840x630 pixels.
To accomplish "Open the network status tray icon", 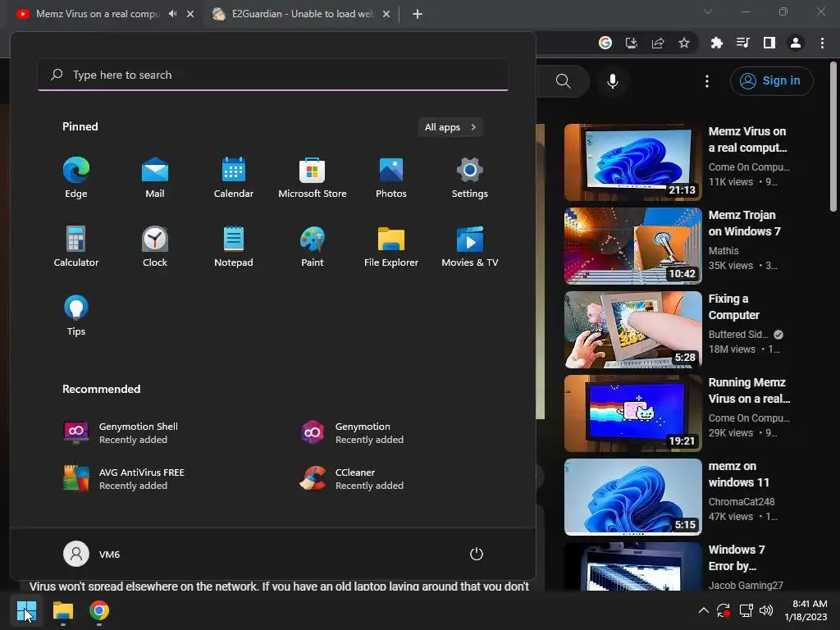I will coord(746,610).
